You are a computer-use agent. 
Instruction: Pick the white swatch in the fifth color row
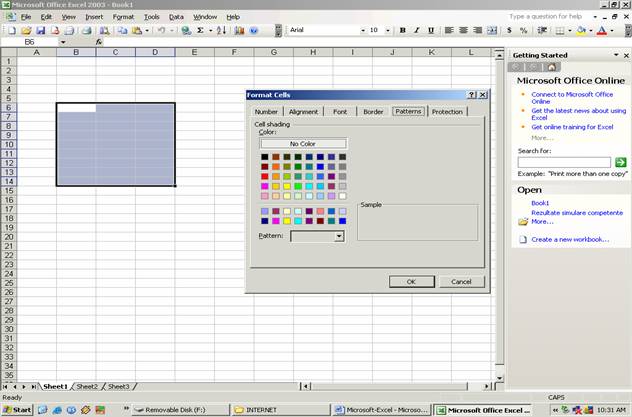tap(342, 196)
